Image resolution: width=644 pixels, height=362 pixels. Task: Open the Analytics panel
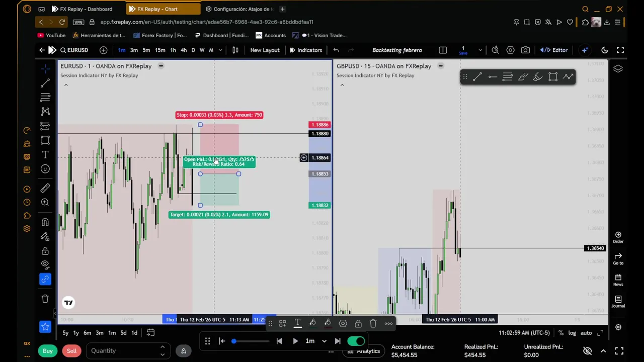[x=364, y=351]
